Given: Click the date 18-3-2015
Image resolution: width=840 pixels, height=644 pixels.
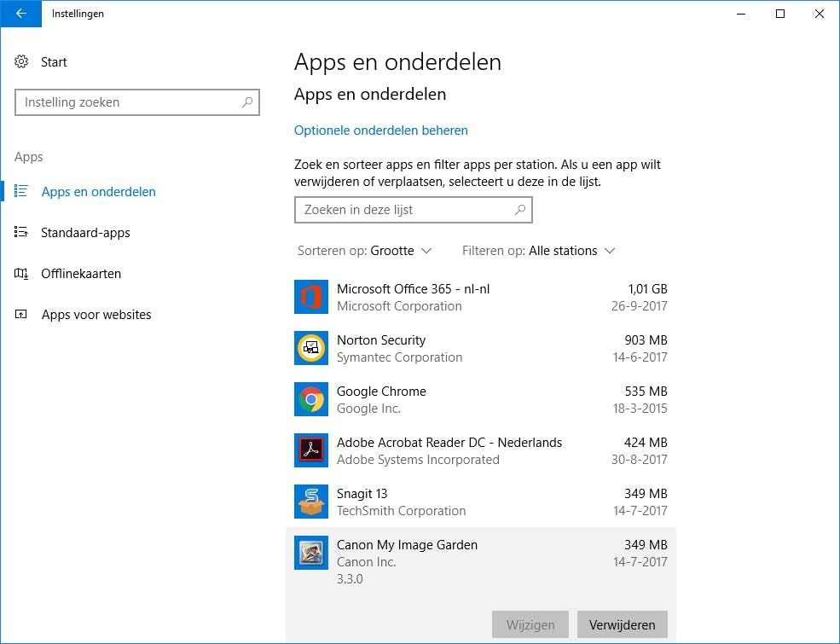Looking at the screenshot, I should pyautogui.click(x=640, y=409).
